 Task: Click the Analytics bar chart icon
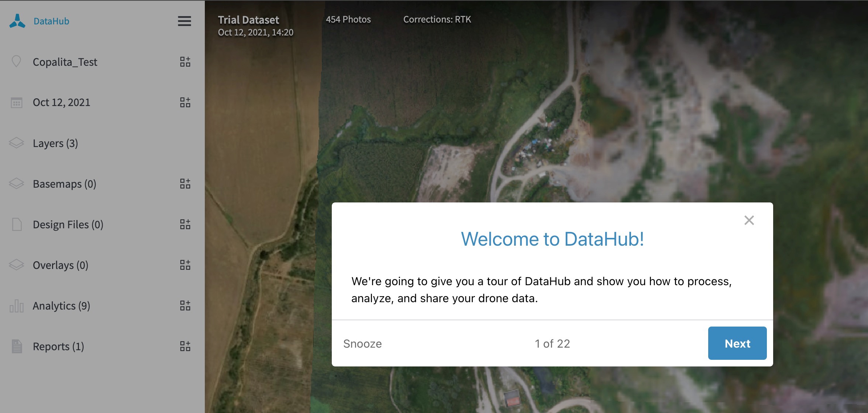(17, 306)
